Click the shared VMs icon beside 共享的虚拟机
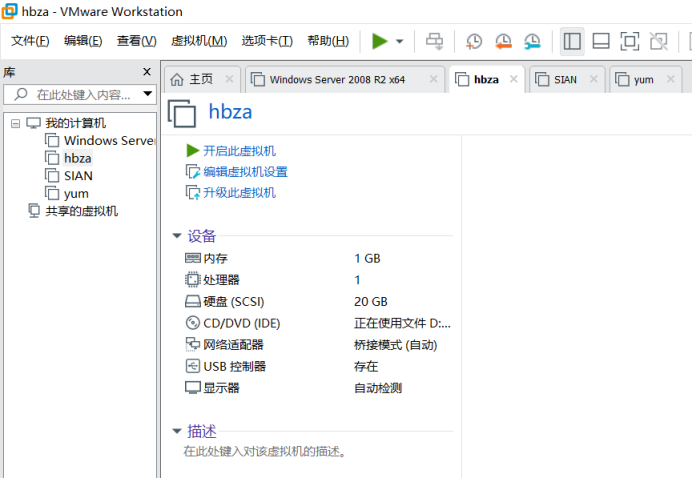The height and width of the screenshot is (479, 693). click(34, 210)
